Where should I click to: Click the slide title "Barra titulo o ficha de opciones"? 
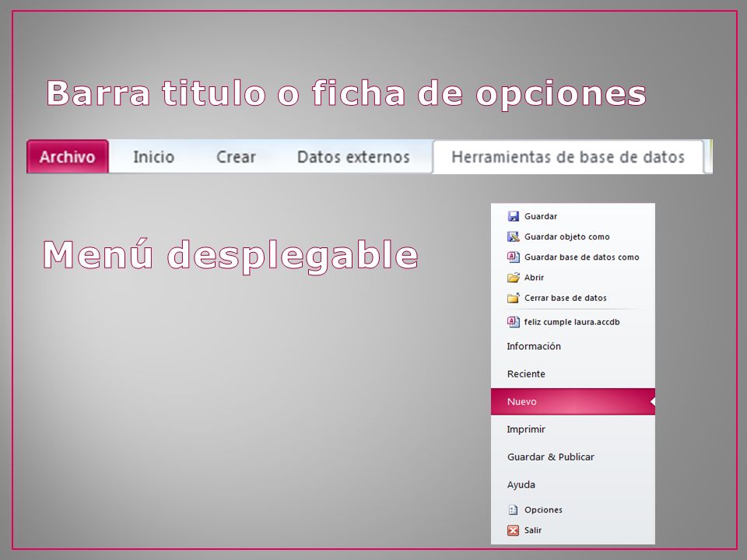345,93
